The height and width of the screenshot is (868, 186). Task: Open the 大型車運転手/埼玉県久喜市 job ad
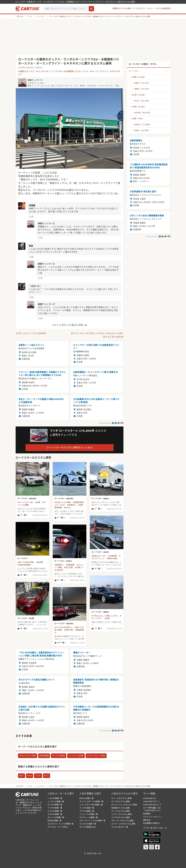click(148, 198)
